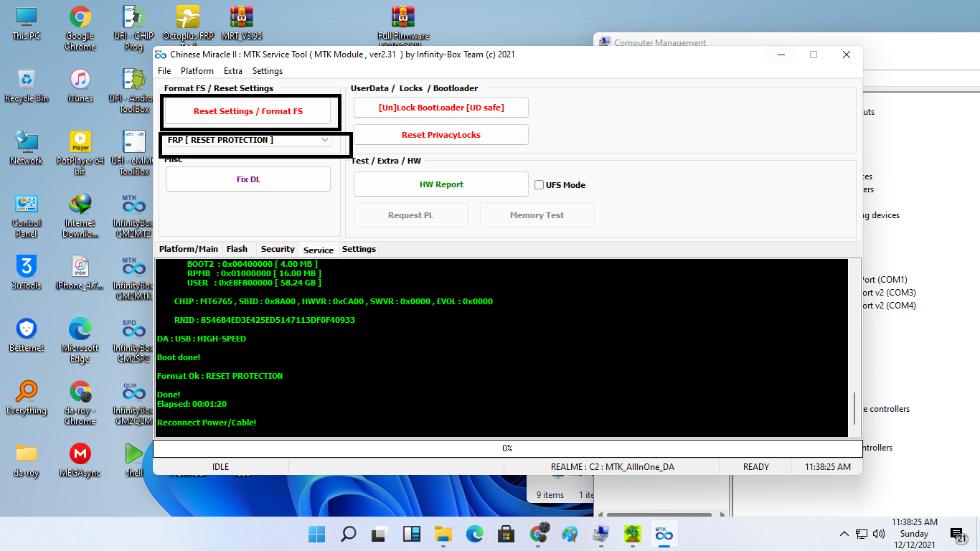Select the Service tab

coord(319,250)
